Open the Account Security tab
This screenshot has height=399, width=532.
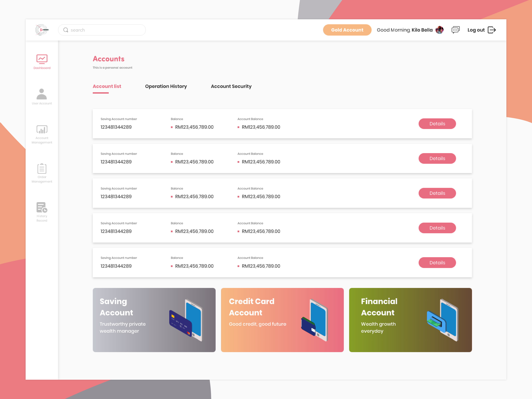pyautogui.click(x=231, y=86)
